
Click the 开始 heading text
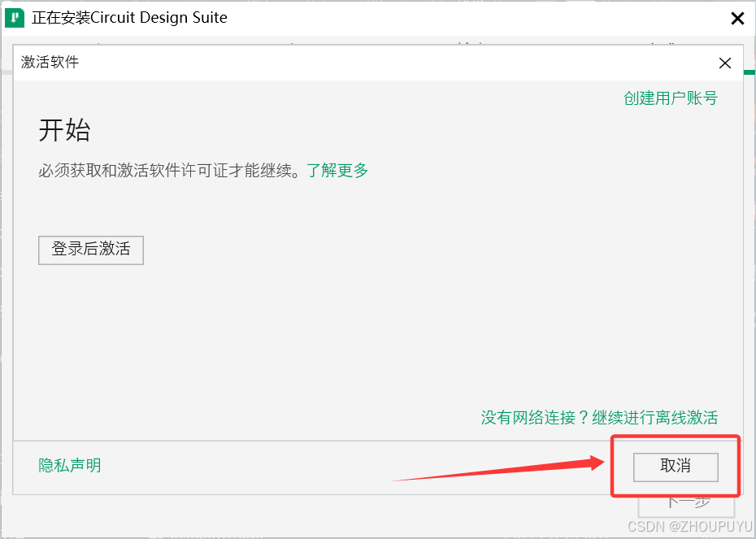pyautogui.click(x=64, y=130)
